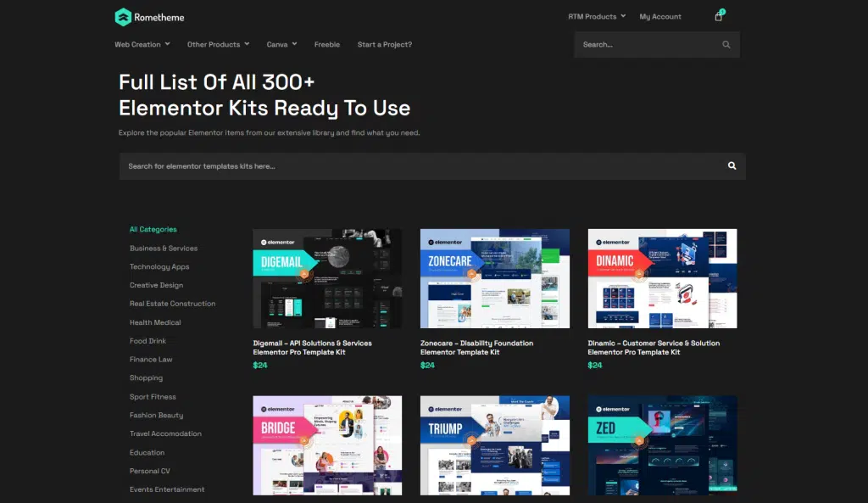Filter by Sport Fitness category
The image size is (868, 503).
tap(153, 397)
